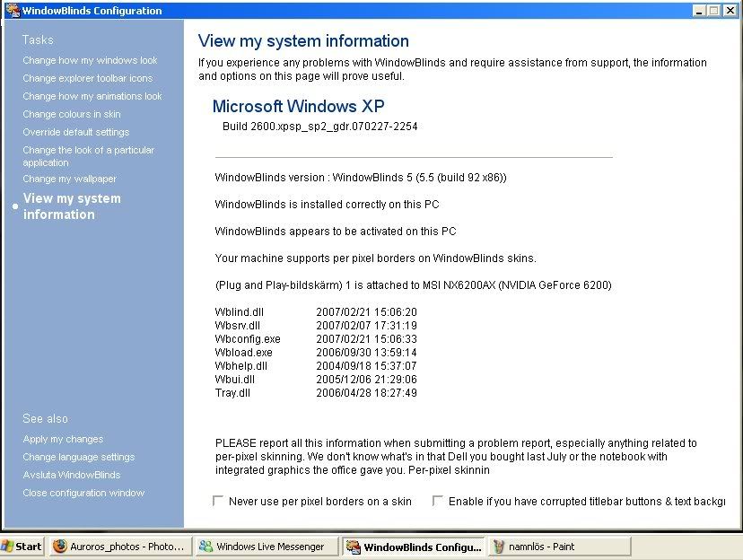This screenshot has width=743, height=560.
Task: Select 'View my system information' task
Action: pyautogui.click(x=72, y=206)
